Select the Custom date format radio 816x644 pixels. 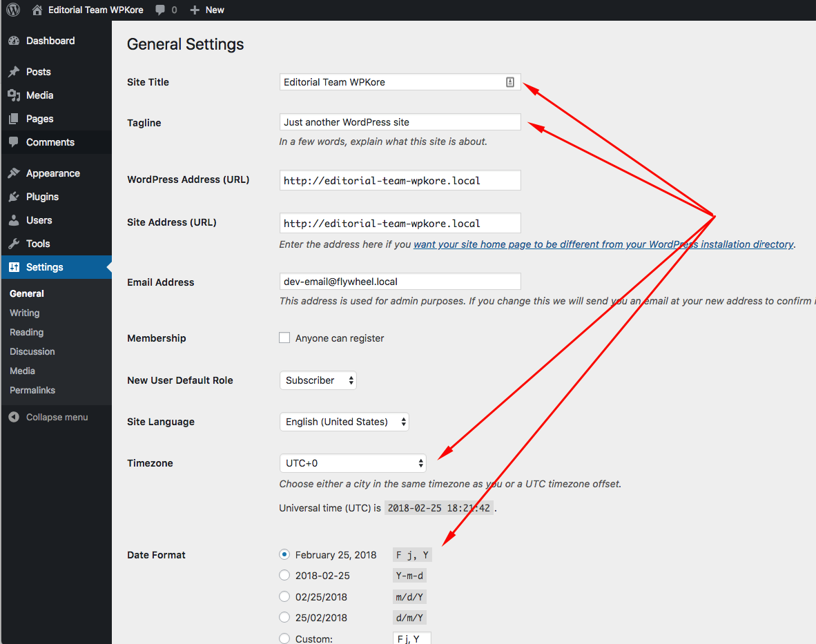pyautogui.click(x=284, y=638)
